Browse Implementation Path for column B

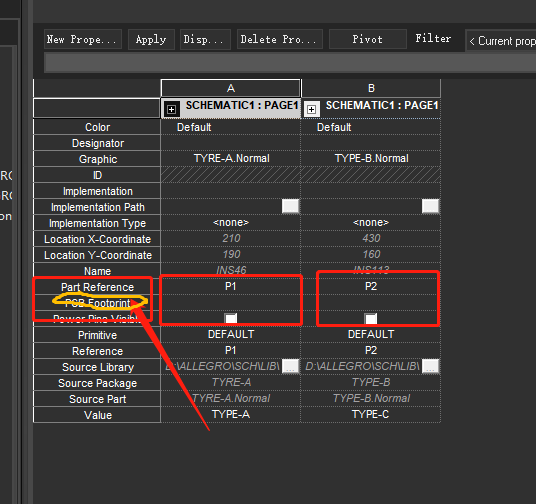pos(430,206)
